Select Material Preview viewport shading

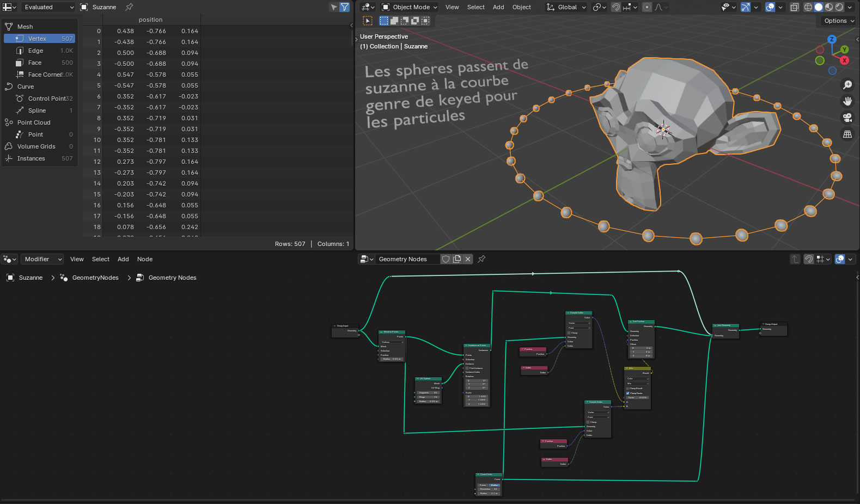click(x=829, y=7)
